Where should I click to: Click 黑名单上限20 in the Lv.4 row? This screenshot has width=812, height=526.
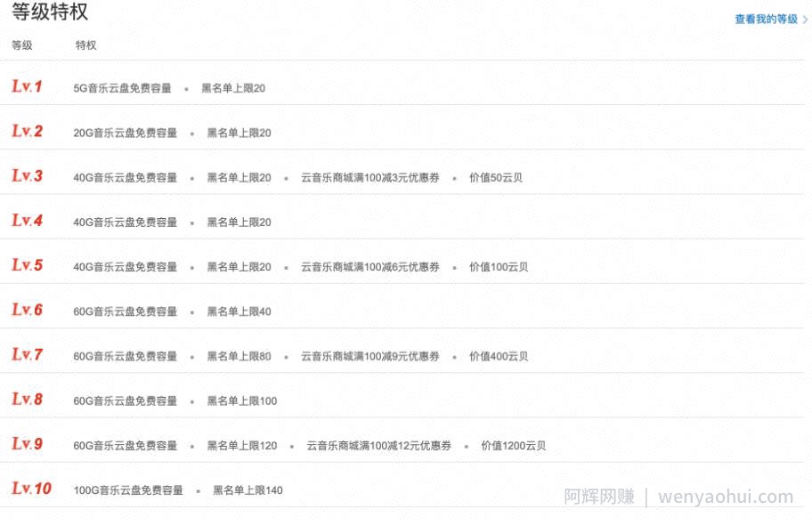[x=240, y=223]
